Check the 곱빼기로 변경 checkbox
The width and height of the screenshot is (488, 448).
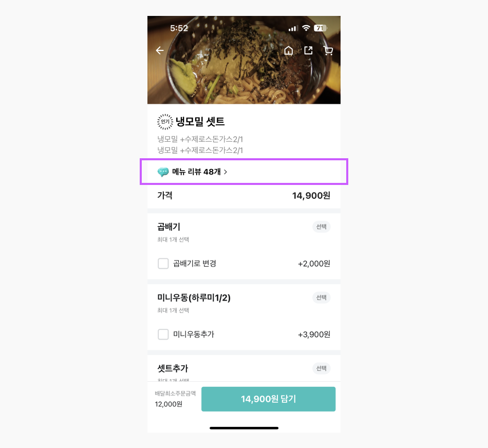coord(163,264)
